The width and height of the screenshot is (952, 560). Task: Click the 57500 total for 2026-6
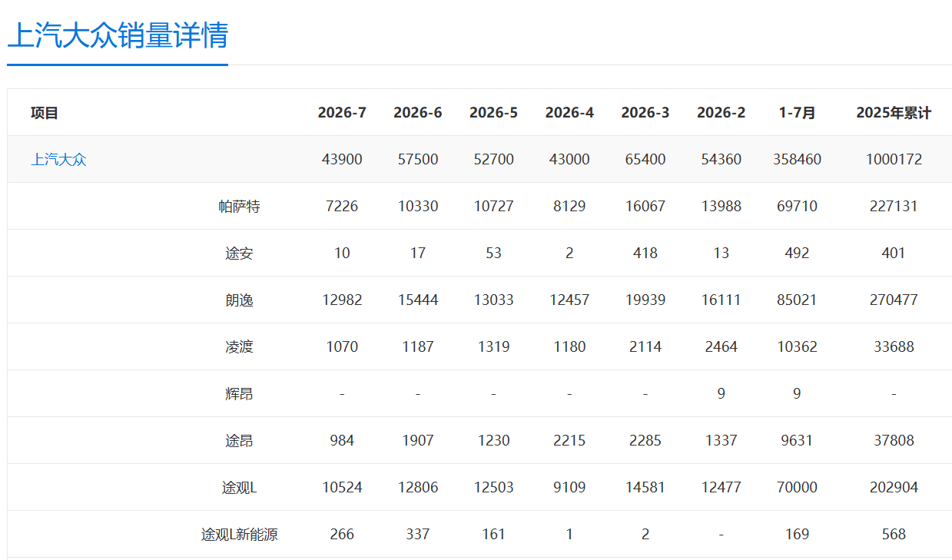coord(418,160)
